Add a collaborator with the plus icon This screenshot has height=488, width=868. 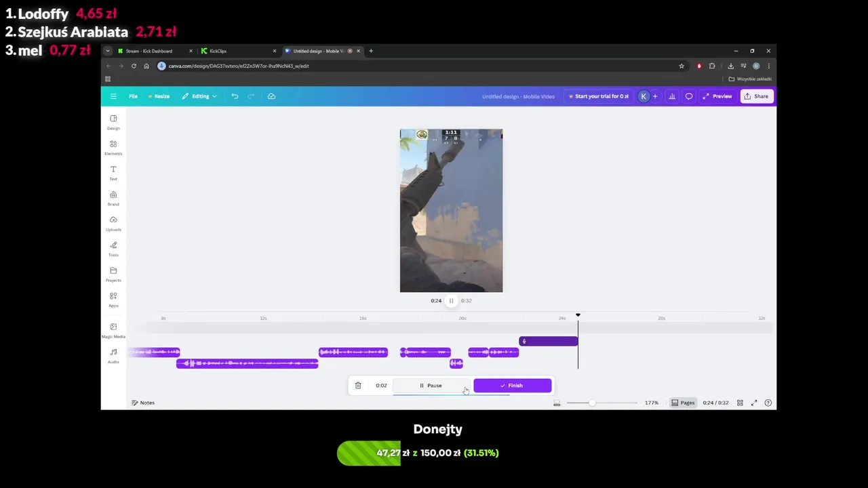tap(655, 96)
